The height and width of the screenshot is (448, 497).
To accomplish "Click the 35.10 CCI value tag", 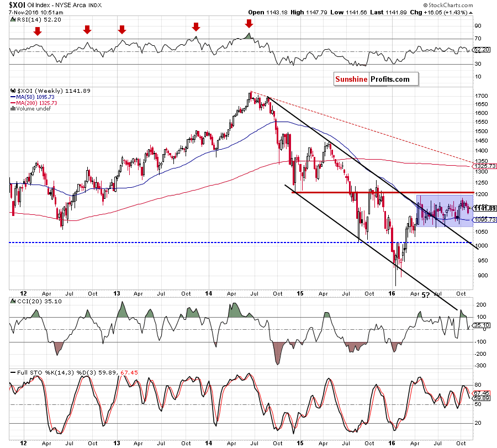I will click(x=482, y=325).
